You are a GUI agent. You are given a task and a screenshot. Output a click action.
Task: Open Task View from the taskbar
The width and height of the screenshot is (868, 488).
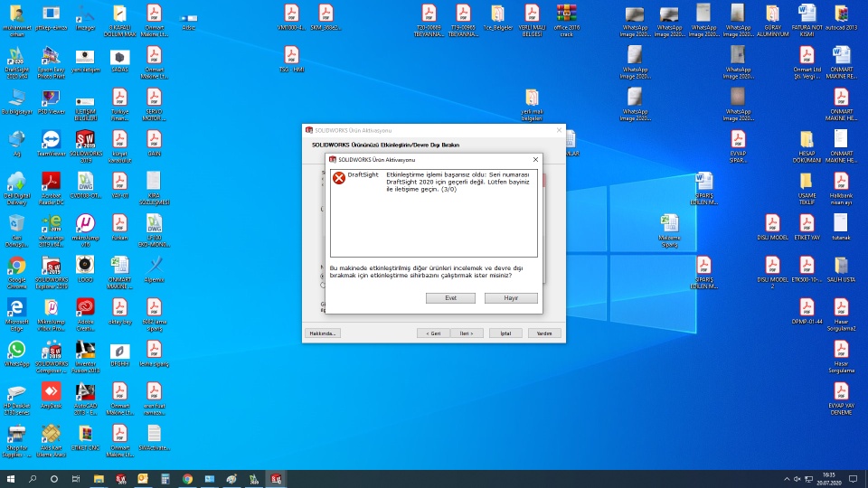[76, 479]
